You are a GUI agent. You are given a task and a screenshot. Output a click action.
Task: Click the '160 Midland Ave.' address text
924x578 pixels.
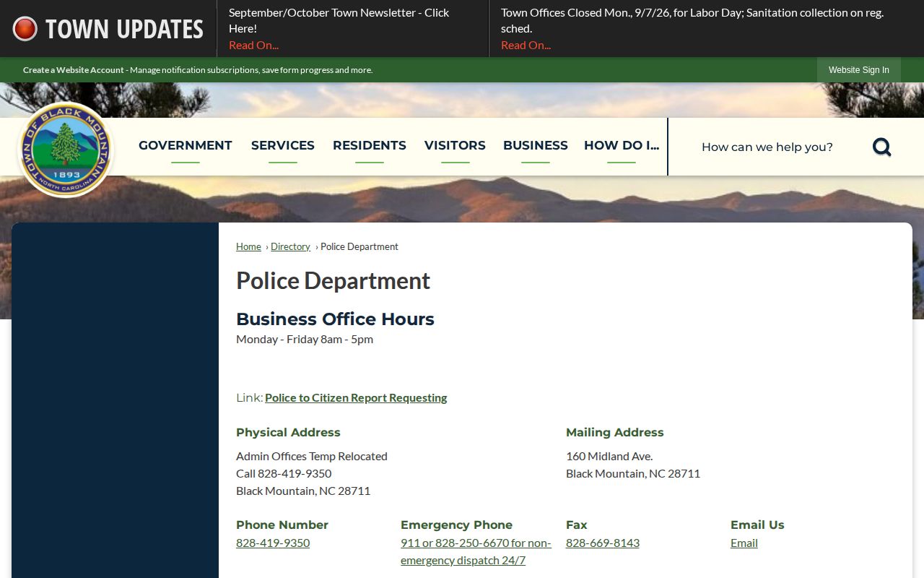coord(609,456)
